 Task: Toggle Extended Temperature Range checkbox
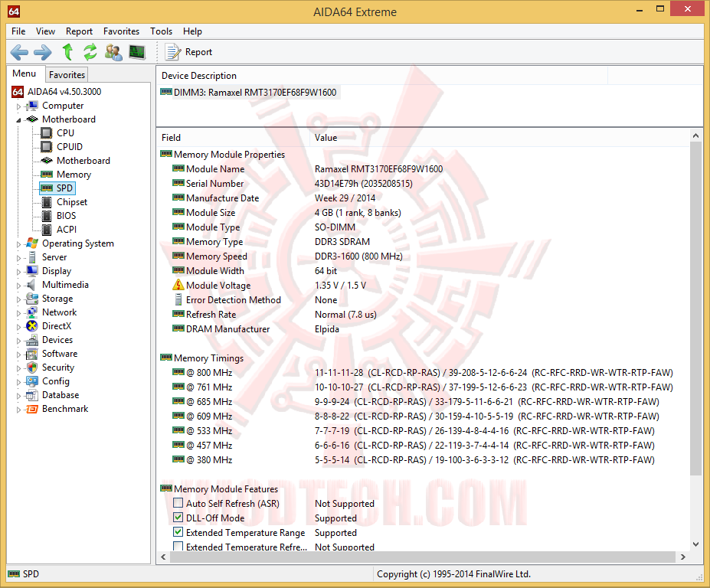tap(178, 532)
